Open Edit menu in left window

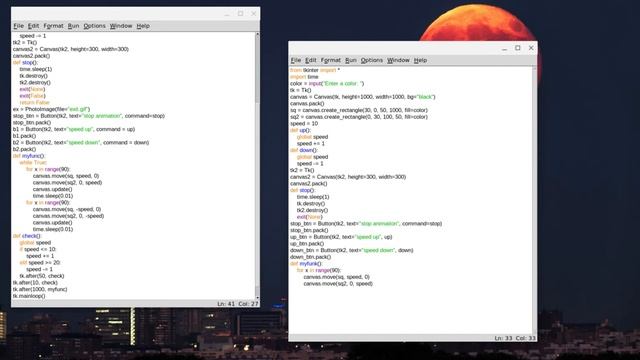(x=33, y=26)
